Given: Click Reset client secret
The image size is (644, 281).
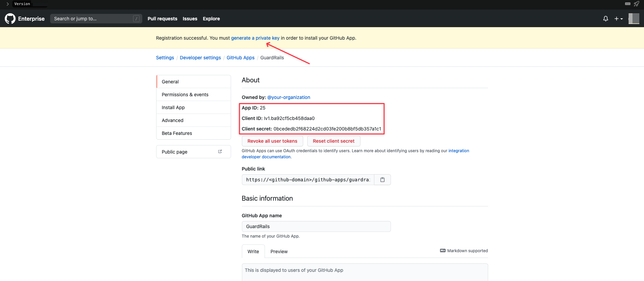Looking at the screenshot, I should [x=334, y=141].
